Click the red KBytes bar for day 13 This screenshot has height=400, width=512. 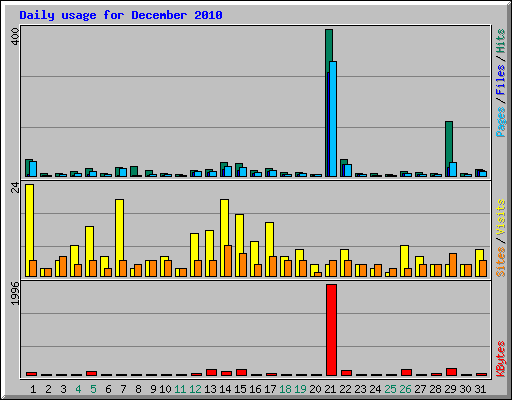click(211, 372)
